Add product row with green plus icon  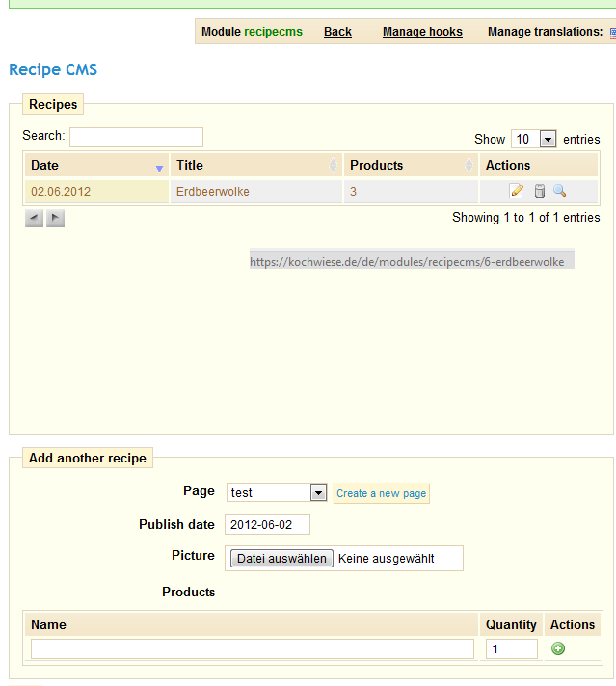(x=558, y=648)
